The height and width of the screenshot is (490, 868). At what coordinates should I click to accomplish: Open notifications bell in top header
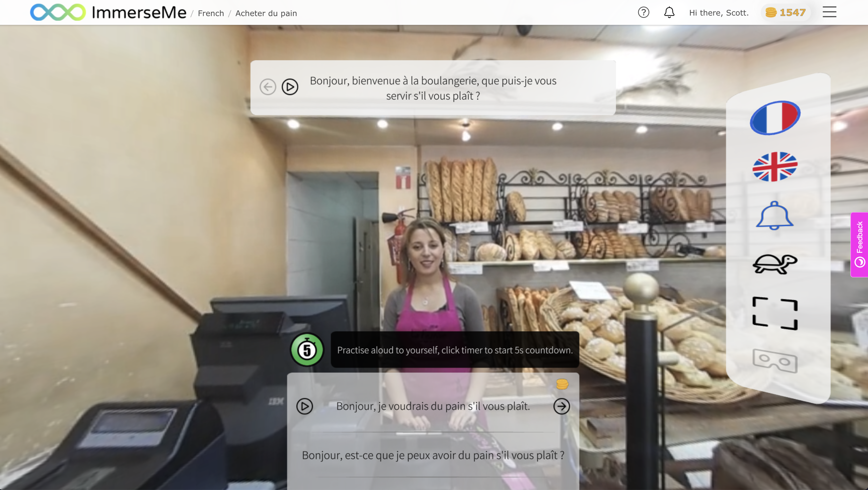[669, 12]
